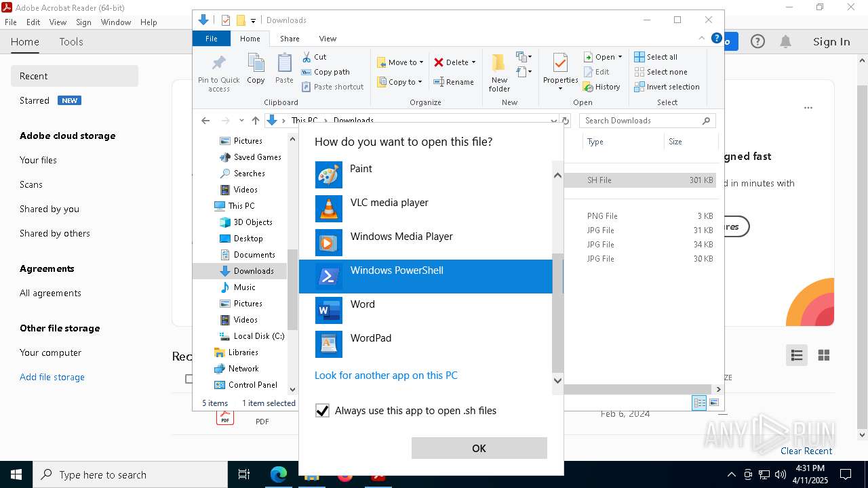868x488 pixels.
Task: Sort files by Type column
Action: pos(623,142)
